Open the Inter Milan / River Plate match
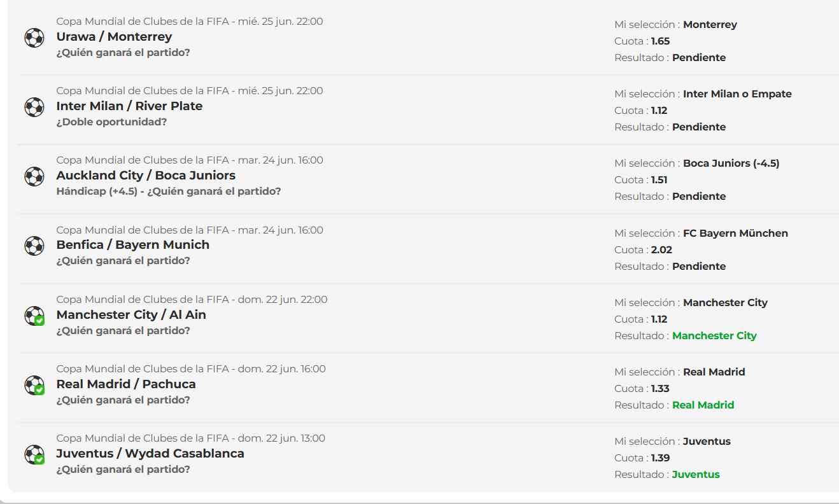Screen dimensions: 839x504 [129, 106]
